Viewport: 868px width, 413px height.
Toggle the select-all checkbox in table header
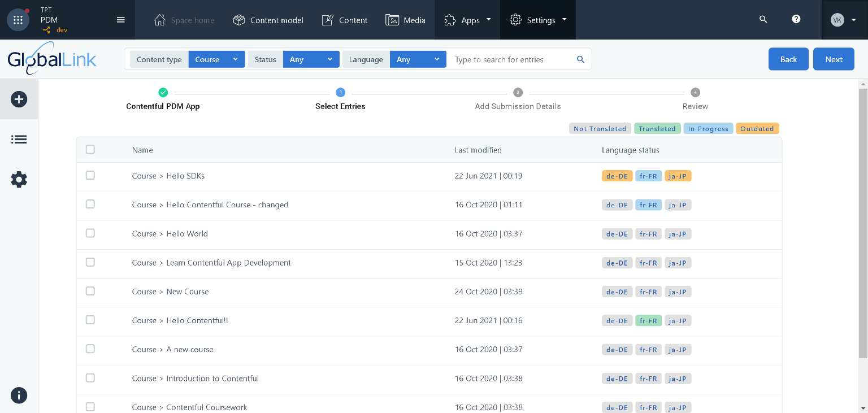click(x=90, y=150)
